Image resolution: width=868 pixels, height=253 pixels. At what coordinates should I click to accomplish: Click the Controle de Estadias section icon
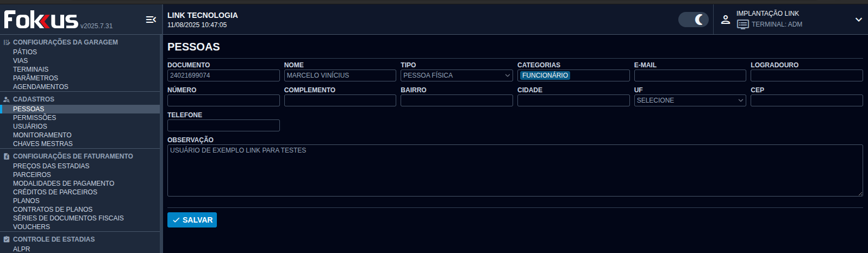[7, 239]
